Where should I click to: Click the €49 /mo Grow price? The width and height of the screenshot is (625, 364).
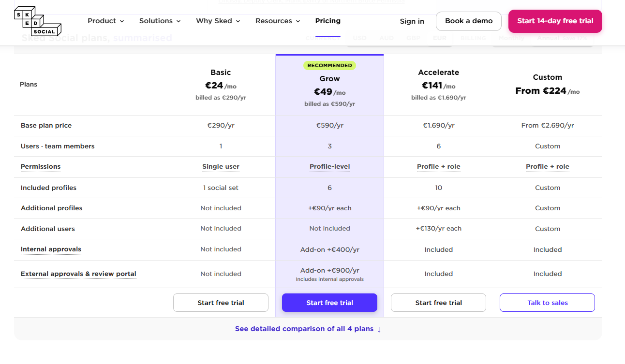(329, 92)
